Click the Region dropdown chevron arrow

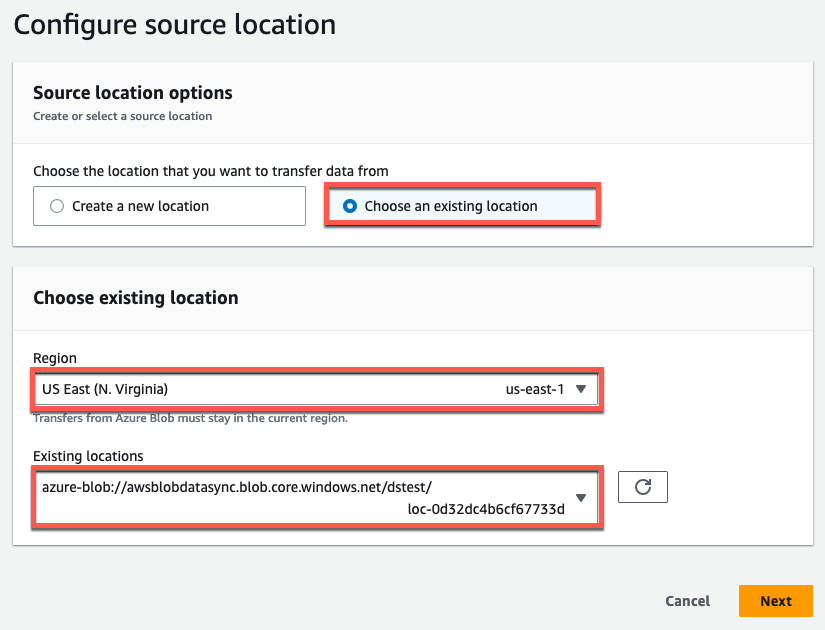tap(581, 390)
